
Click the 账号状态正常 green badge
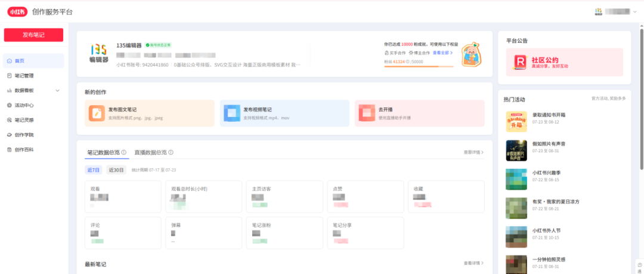click(x=157, y=45)
